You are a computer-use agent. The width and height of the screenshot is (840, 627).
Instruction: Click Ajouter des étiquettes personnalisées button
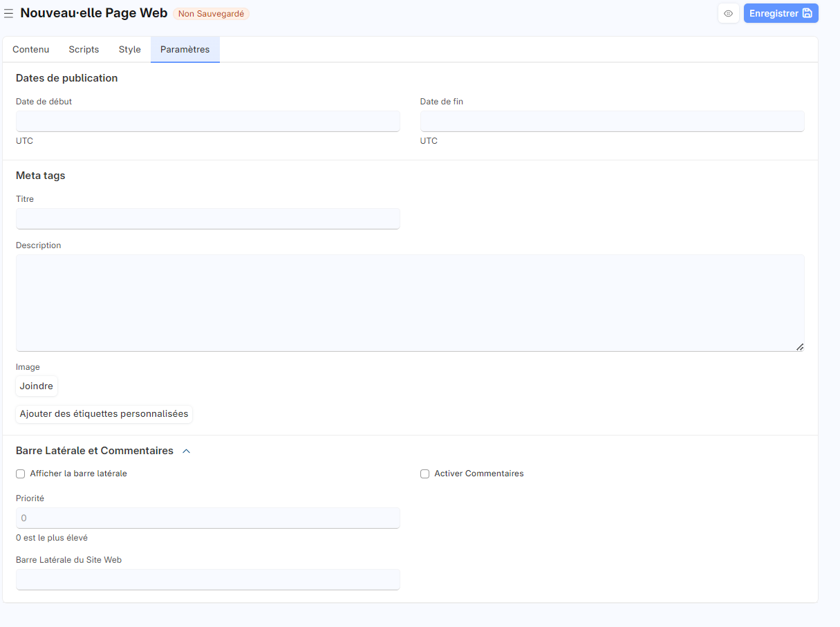pyautogui.click(x=104, y=414)
